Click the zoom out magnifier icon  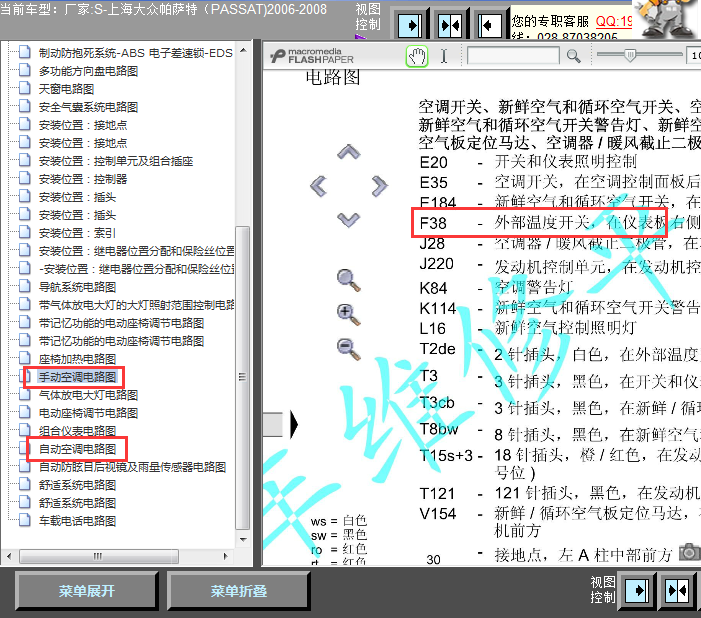pos(348,349)
